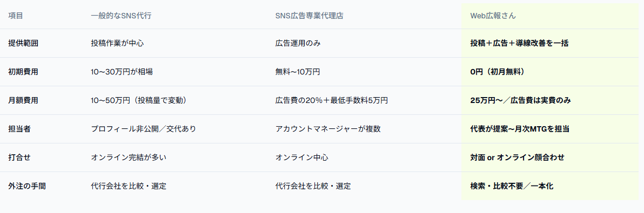644x213 pixels.
Task: Click the SNS広告専業代理店 header
Action: 309,16
